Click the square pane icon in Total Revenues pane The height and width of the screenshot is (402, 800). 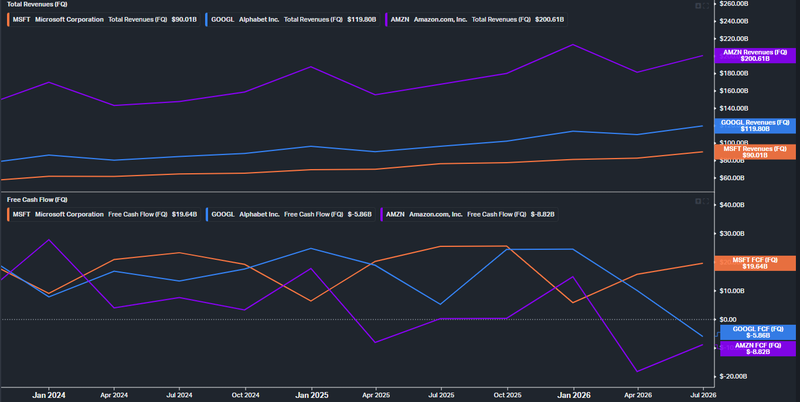tap(698, 6)
